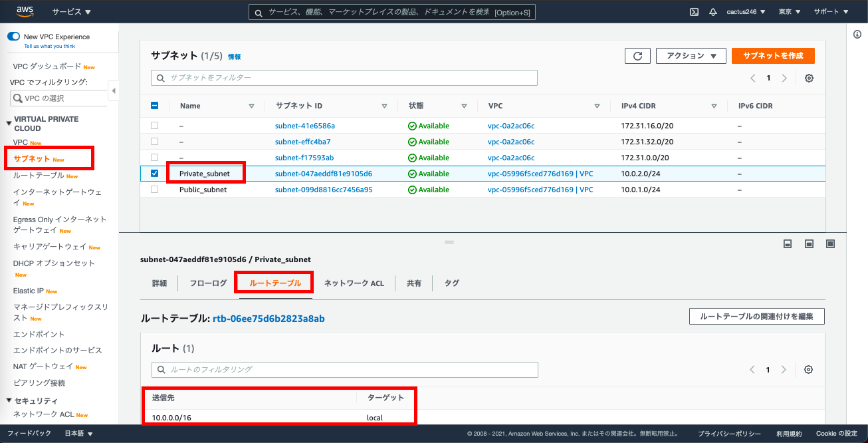Screen dimensions: 868x443
Task: Open the サービス services dropdown
Action: tap(72, 12)
